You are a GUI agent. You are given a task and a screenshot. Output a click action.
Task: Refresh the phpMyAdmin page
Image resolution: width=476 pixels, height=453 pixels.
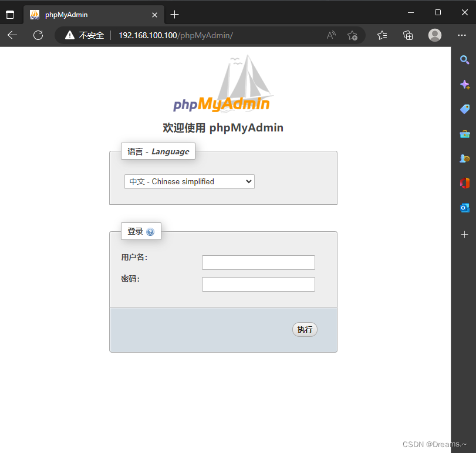38,35
